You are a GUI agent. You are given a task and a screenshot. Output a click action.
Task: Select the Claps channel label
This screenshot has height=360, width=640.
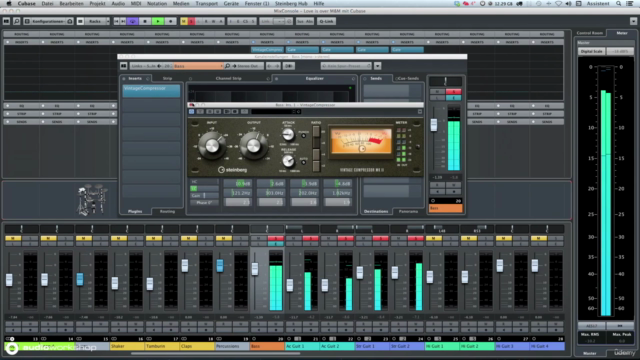point(197,346)
